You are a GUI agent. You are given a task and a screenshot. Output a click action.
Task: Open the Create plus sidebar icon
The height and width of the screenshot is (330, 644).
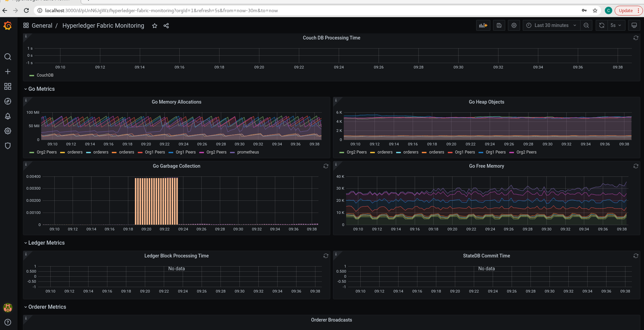[x=8, y=72]
